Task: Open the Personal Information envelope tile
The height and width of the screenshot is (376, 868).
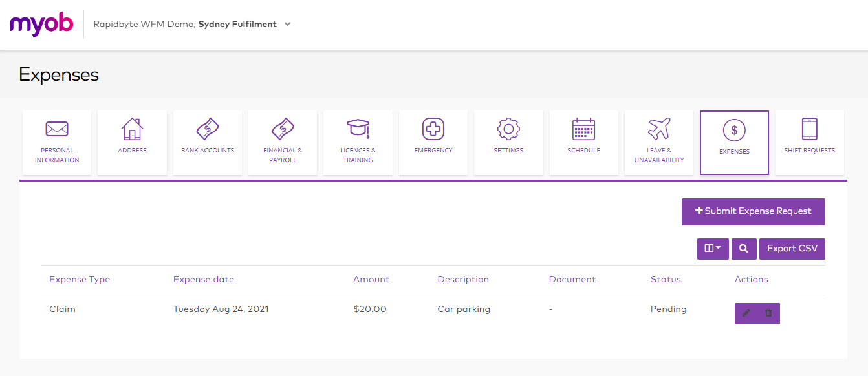Action: click(57, 142)
